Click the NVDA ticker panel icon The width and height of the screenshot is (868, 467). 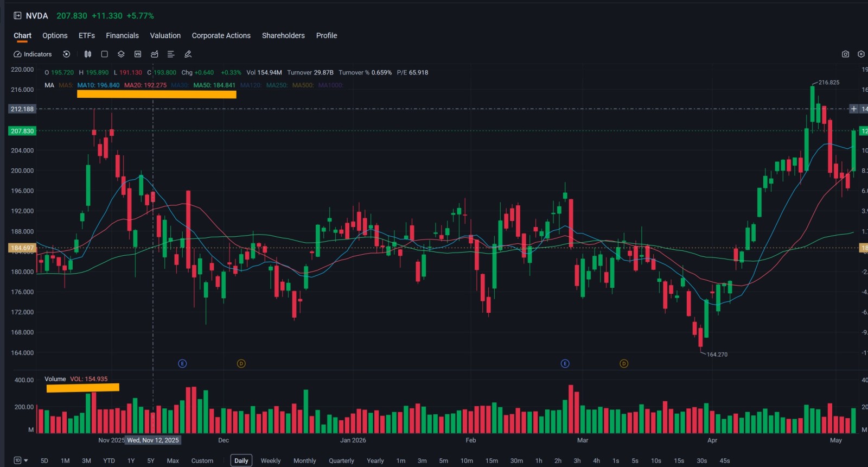tap(17, 16)
